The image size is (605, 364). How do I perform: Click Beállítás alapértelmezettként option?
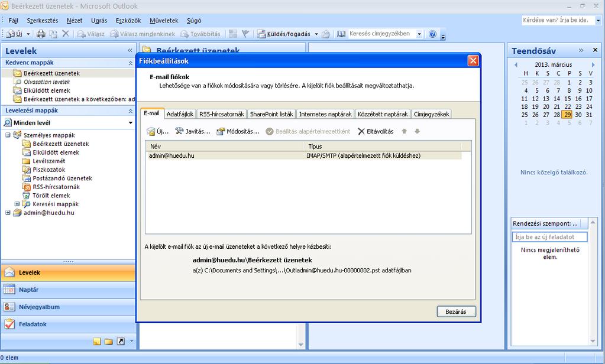[308, 132]
